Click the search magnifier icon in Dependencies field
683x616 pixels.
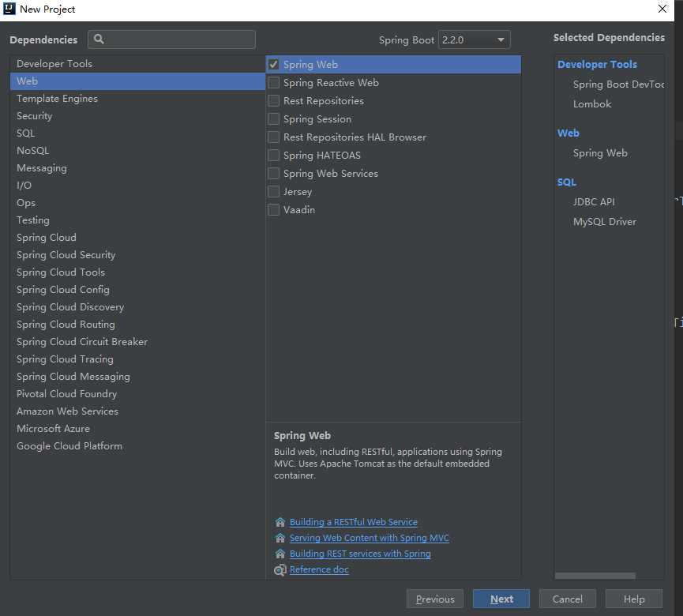pyautogui.click(x=99, y=39)
